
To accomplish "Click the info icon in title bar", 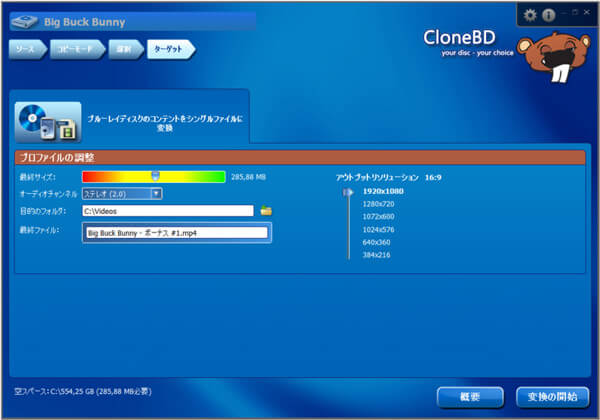I will pyautogui.click(x=549, y=15).
